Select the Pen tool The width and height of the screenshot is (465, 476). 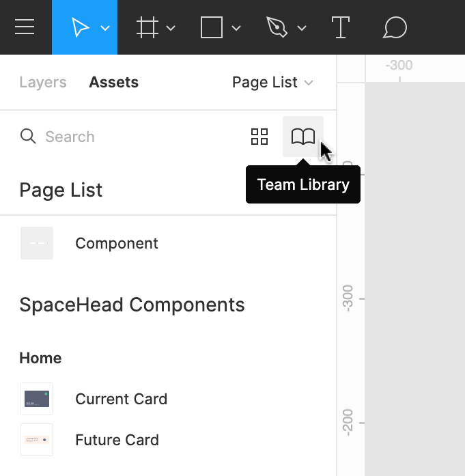pos(277,27)
